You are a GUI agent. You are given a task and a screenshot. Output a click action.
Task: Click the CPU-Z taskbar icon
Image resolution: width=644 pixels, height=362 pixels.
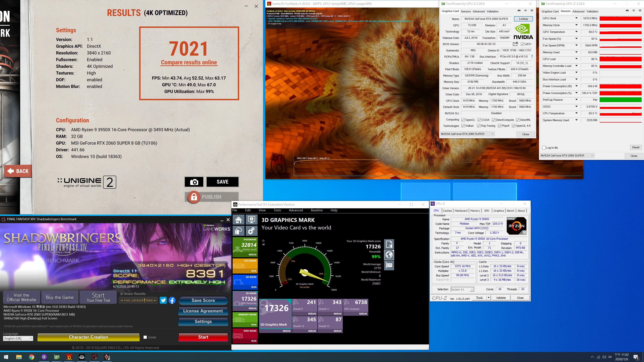coord(44,357)
